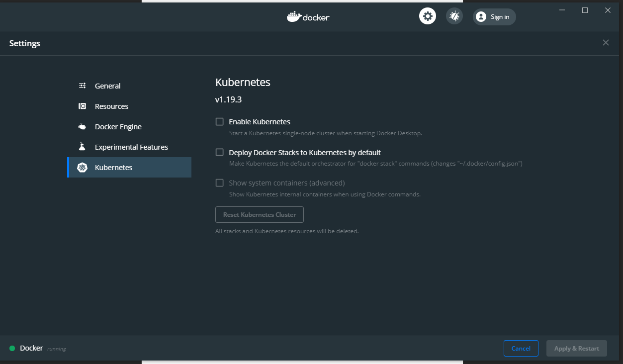The width and height of the screenshot is (623, 364).
Task: Open Settings via the gear icon
Action: coord(427,16)
